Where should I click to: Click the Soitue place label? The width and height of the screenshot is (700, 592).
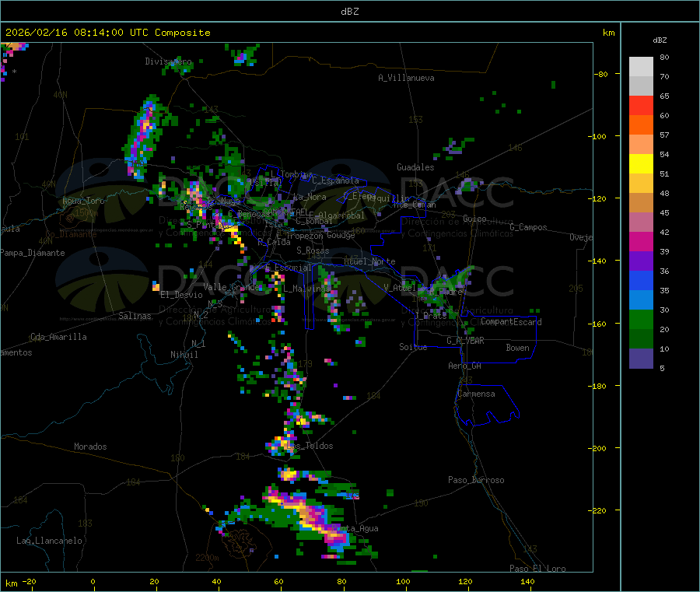tap(413, 347)
